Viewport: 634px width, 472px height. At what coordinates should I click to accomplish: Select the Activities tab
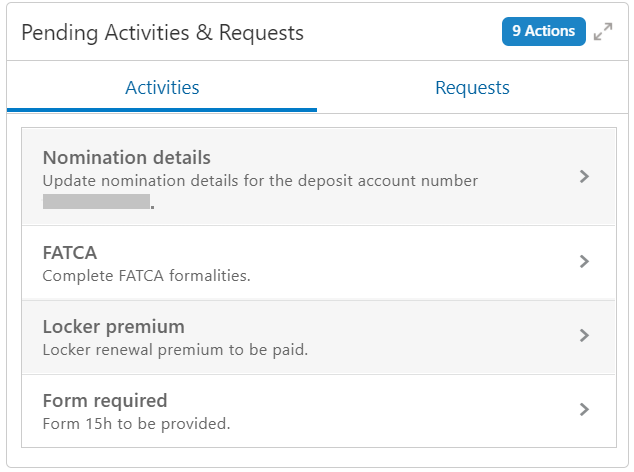tap(162, 88)
